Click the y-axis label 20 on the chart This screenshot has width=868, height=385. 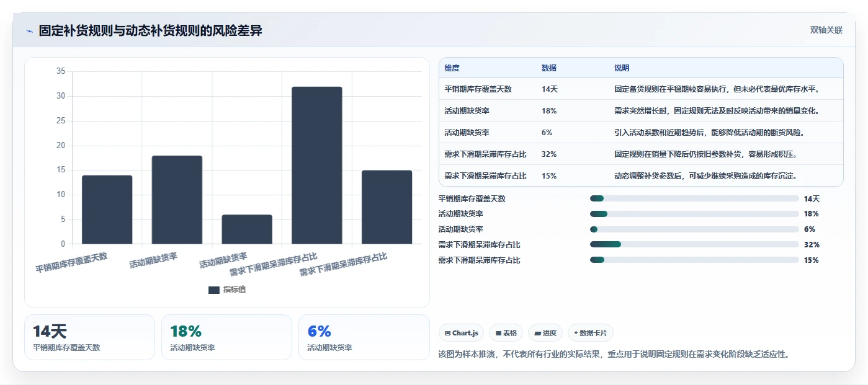point(61,146)
